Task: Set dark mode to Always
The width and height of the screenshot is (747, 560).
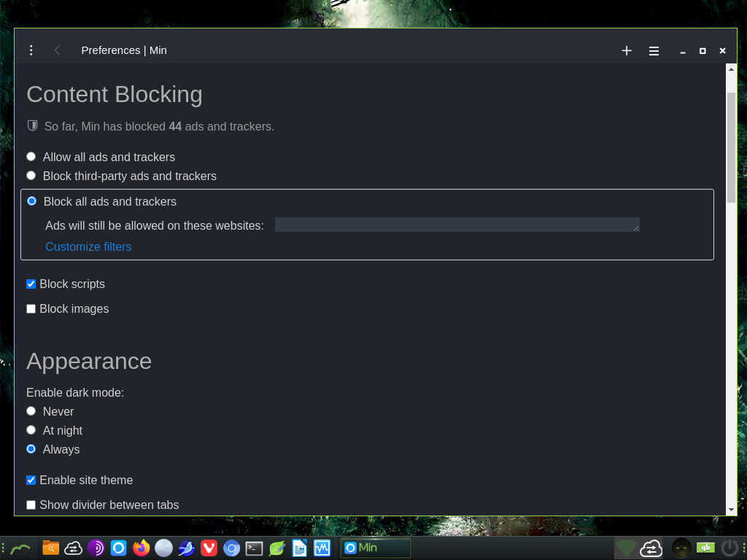Action: tap(31, 449)
